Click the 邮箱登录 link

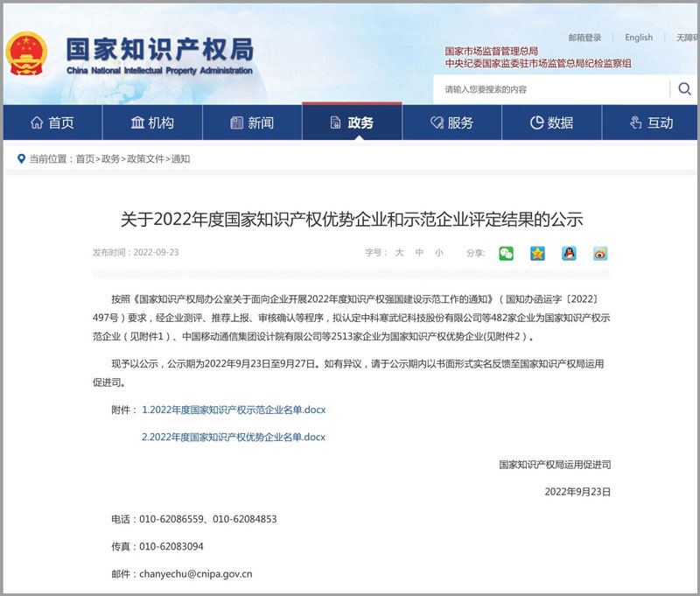click(584, 38)
